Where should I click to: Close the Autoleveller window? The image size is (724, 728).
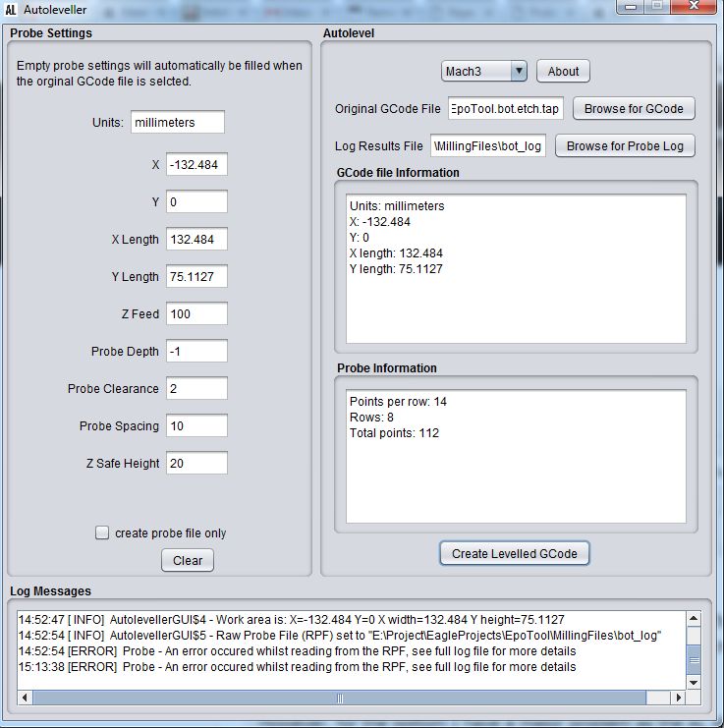(695, 7)
